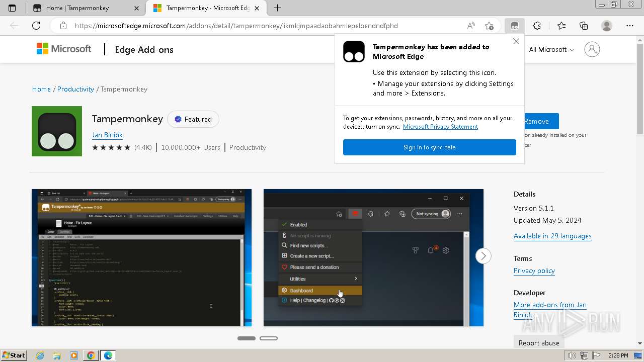The image size is (644, 362).
Task: Click the Report abuse button
Action: click(538, 343)
